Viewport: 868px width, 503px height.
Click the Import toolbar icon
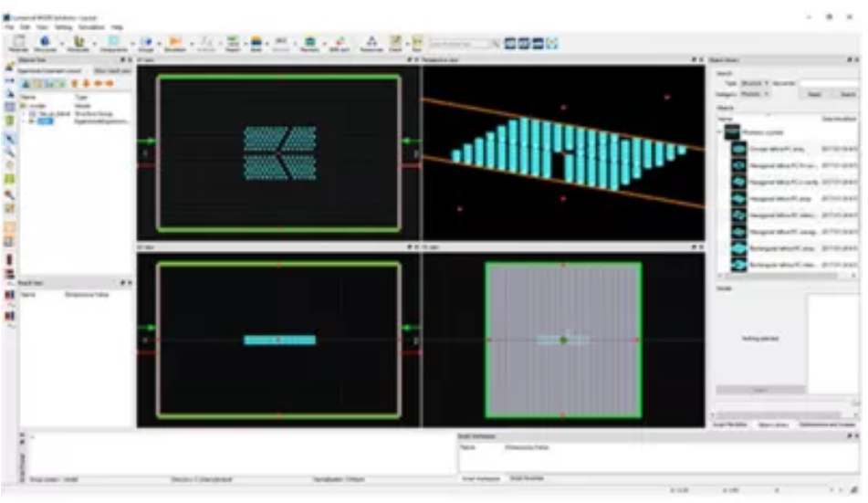pos(233,43)
